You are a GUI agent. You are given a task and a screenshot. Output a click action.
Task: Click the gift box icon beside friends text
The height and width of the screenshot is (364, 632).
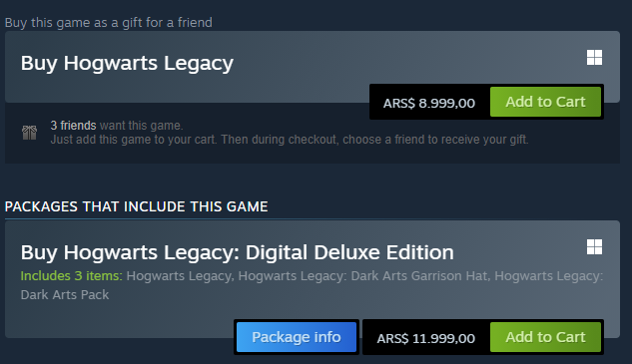click(x=29, y=133)
